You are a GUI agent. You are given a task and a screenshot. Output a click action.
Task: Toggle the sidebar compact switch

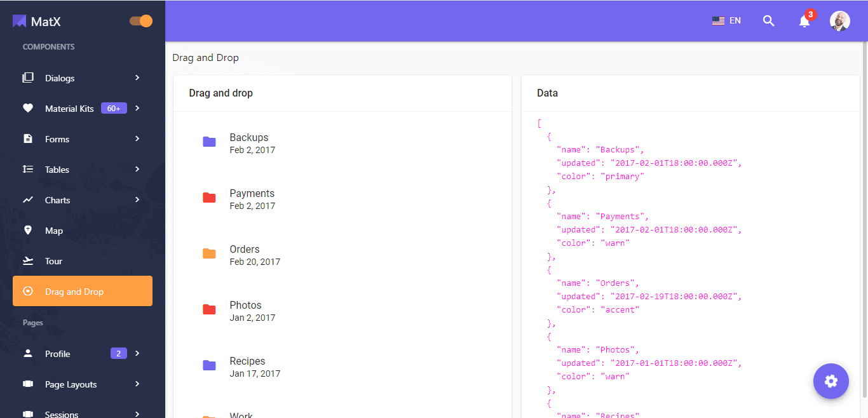point(141,21)
